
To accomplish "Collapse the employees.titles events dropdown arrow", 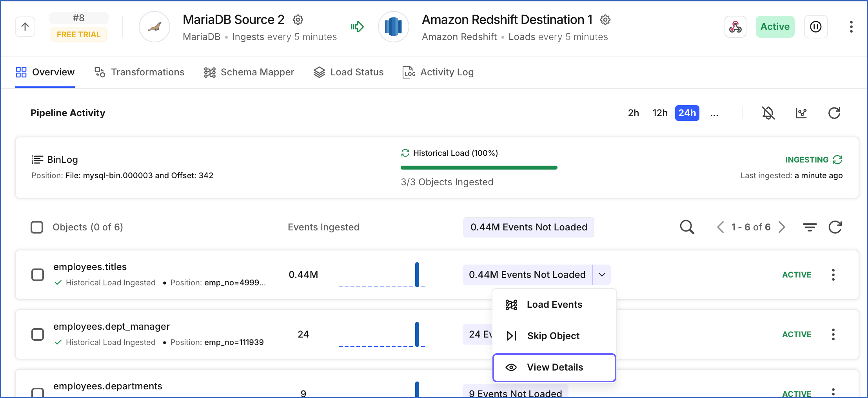I will (602, 274).
